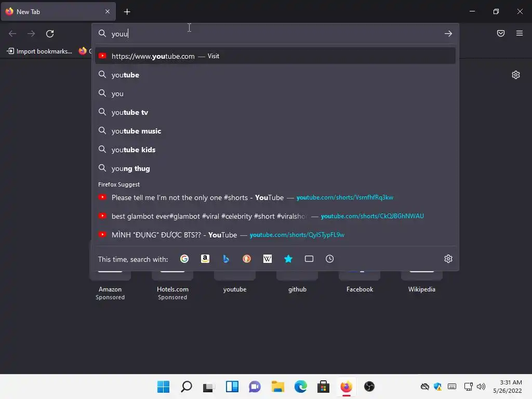Open a new tab with plus button
Image resolution: width=532 pixels, height=399 pixels.
(x=127, y=12)
